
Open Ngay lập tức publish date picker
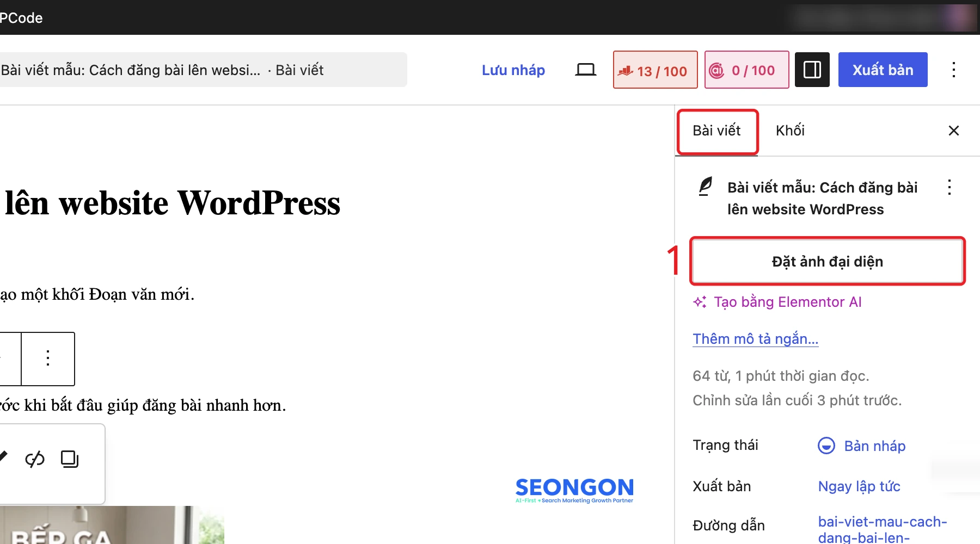pos(859,486)
